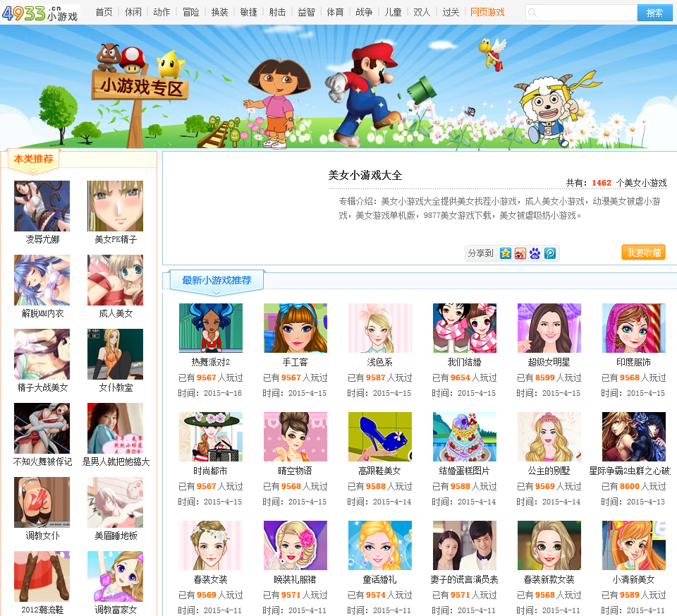Go to 首页 in navigation bar
Viewport: 677px width, 616px height.
pos(104,13)
